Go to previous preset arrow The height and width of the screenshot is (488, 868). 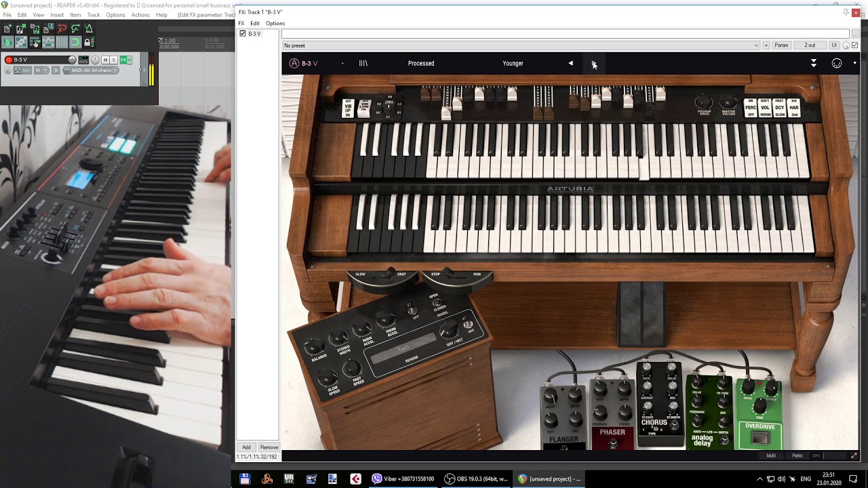pos(570,63)
